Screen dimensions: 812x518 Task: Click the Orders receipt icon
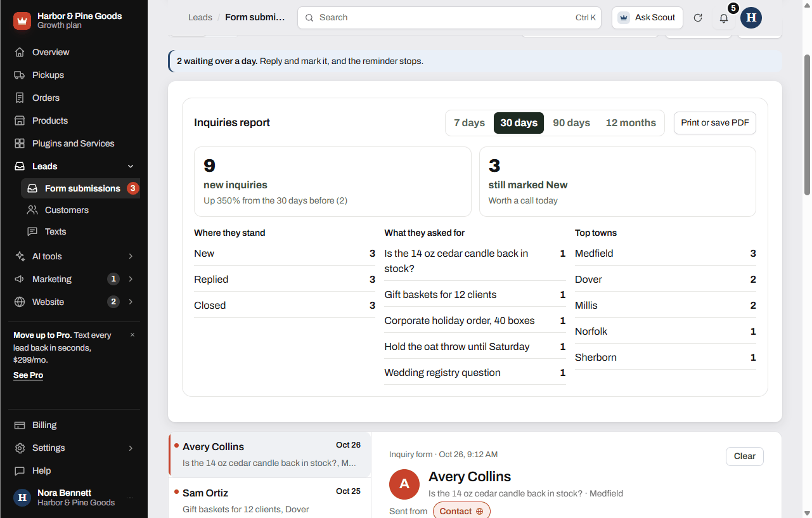click(20, 98)
